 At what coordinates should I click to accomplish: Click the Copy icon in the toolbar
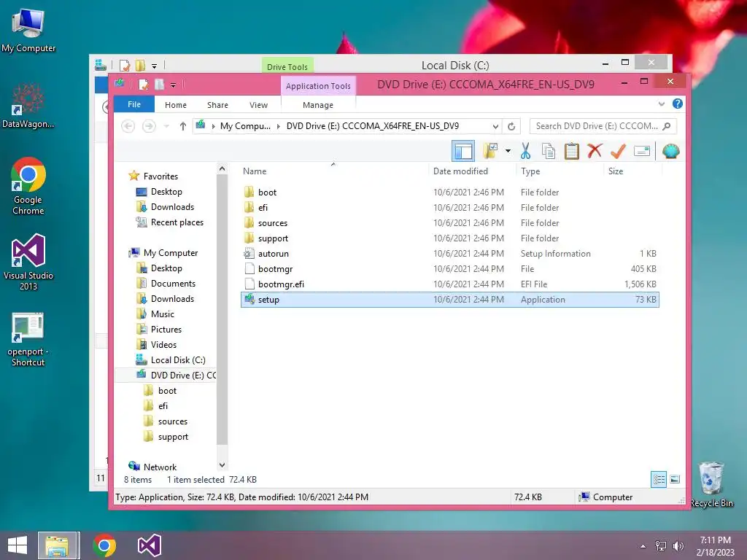pyautogui.click(x=549, y=152)
